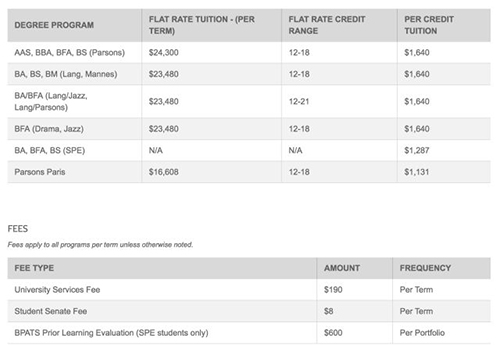
Task: Click the Parsons Paris row label
Action: click(x=40, y=172)
